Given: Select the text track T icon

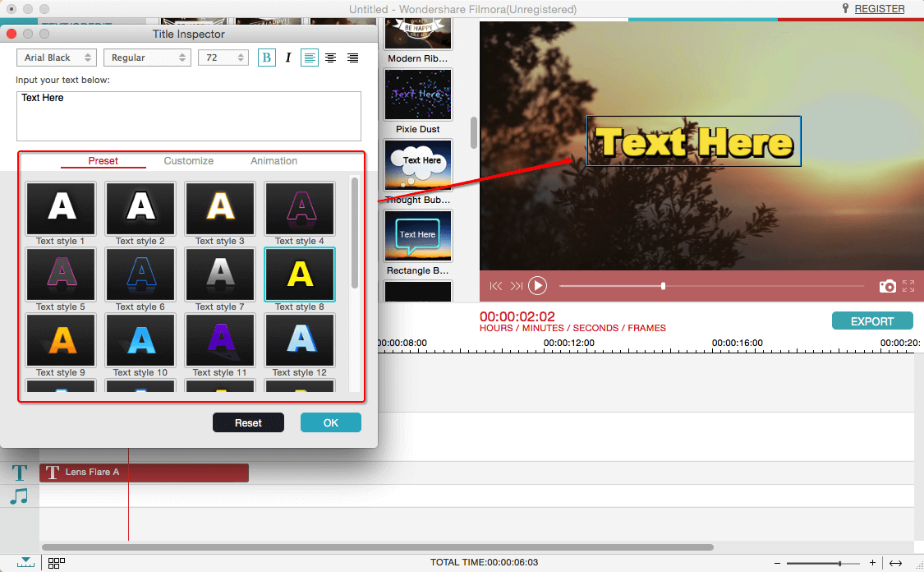Looking at the screenshot, I should [x=20, y=473].
